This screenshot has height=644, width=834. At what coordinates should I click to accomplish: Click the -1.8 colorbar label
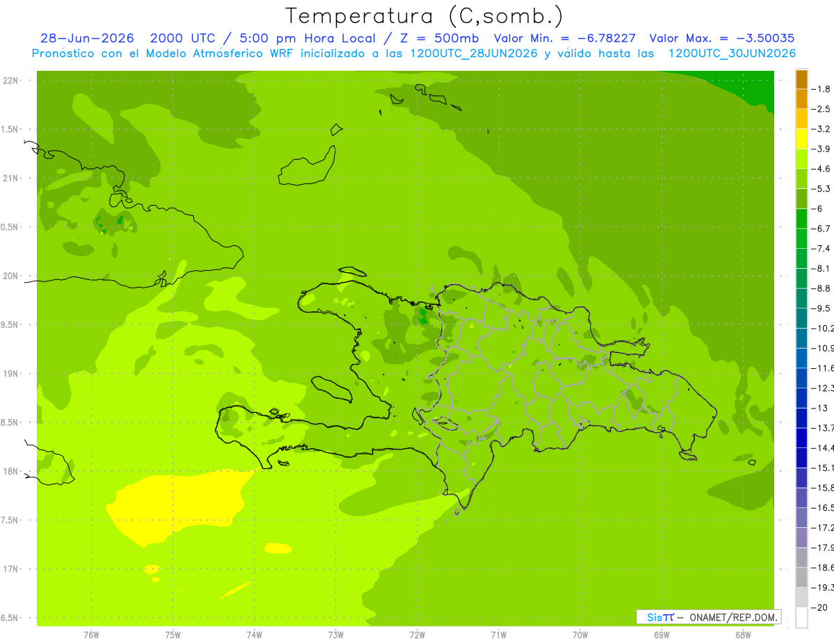click(821, 89)
